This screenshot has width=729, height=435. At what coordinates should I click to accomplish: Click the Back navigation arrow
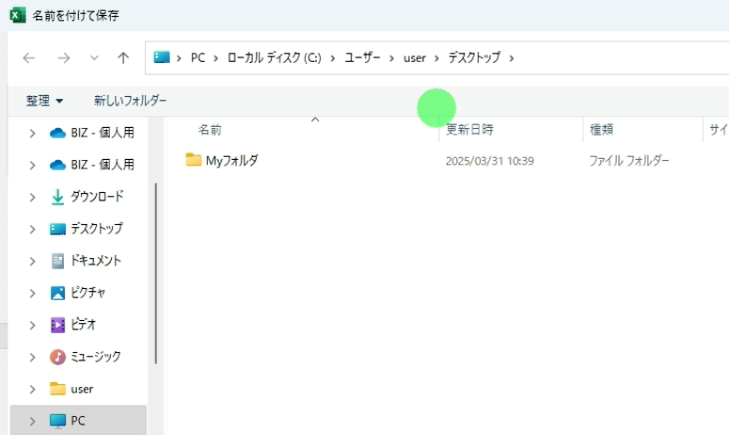pos(29,58)
